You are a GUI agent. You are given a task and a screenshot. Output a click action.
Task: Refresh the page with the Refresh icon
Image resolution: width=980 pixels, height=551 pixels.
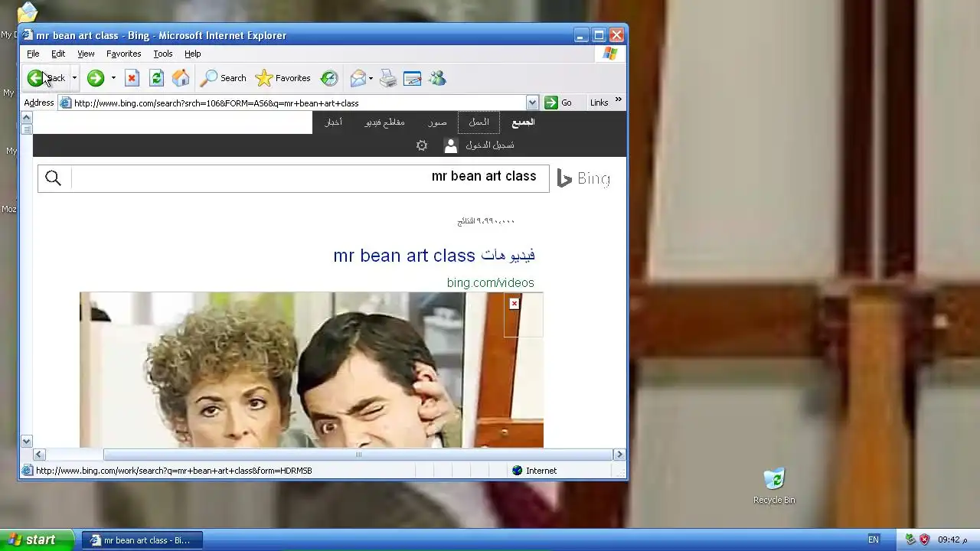(156, 78)
